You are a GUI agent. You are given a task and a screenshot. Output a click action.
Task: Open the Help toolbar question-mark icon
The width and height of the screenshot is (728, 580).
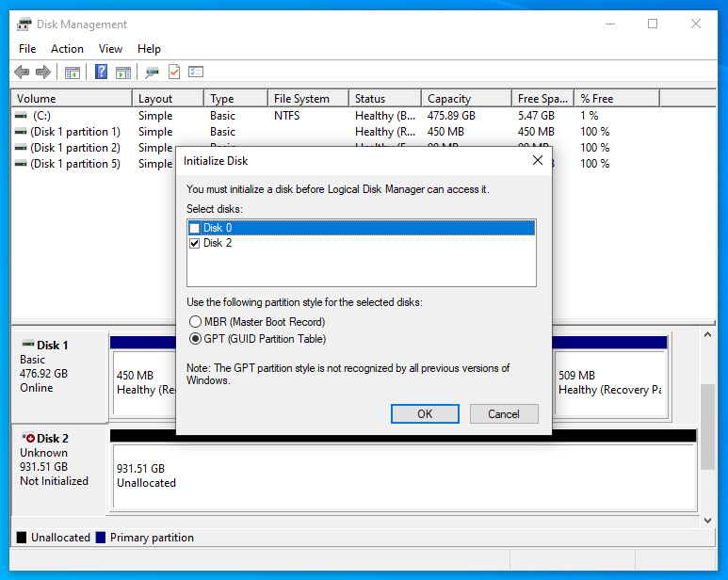coord(101,72)
